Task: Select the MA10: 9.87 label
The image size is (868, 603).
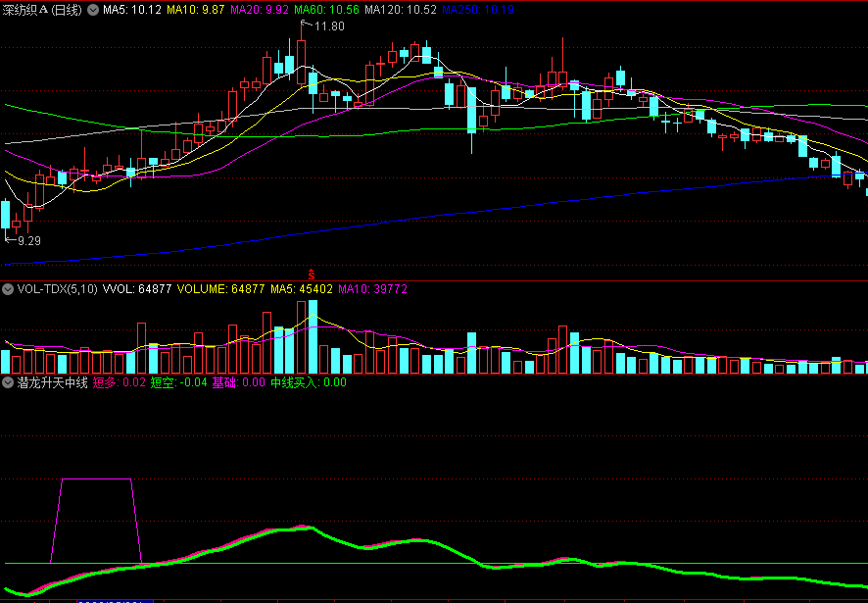Action: coord(196,10)
